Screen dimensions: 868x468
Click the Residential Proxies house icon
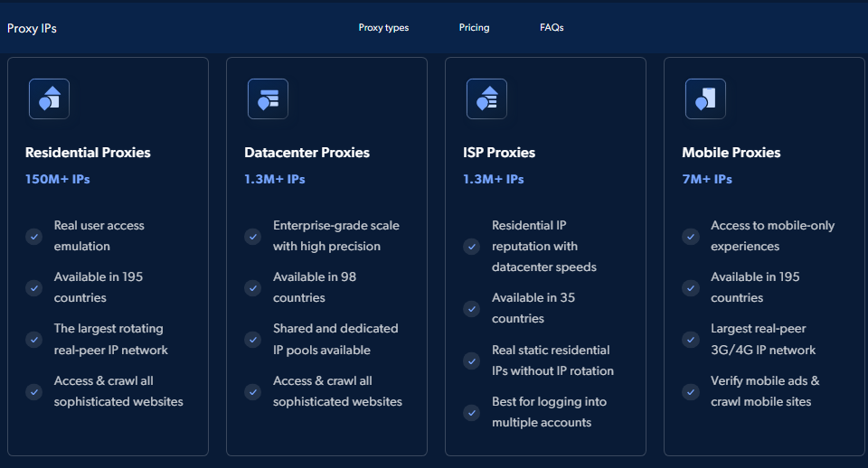click(x=49, y=98)
